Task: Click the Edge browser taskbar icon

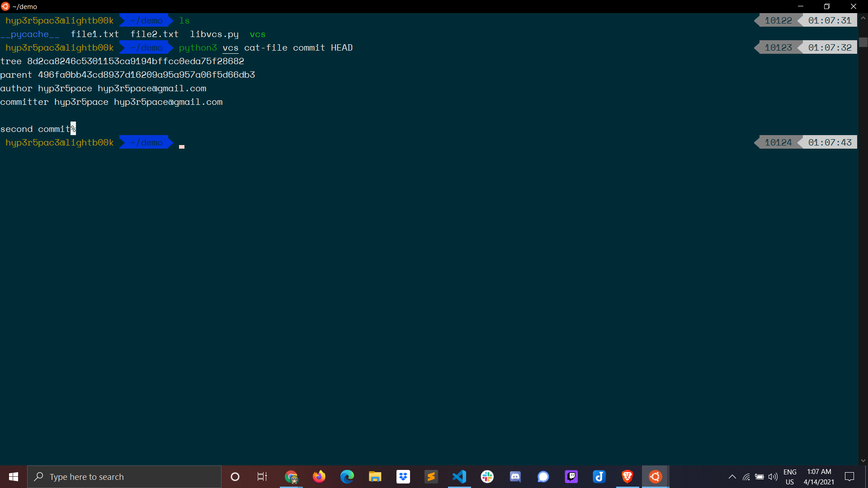Action: click(347, 477)
